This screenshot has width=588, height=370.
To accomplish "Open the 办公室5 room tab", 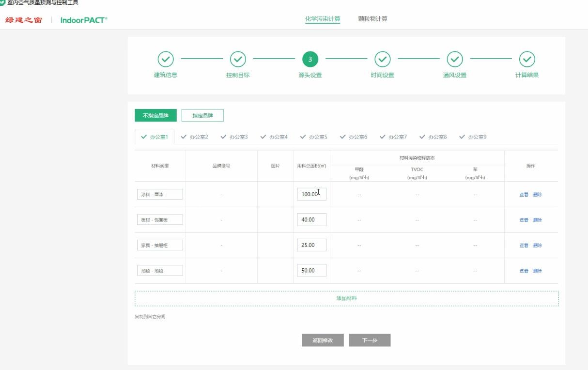I will (x=314, y=137).
